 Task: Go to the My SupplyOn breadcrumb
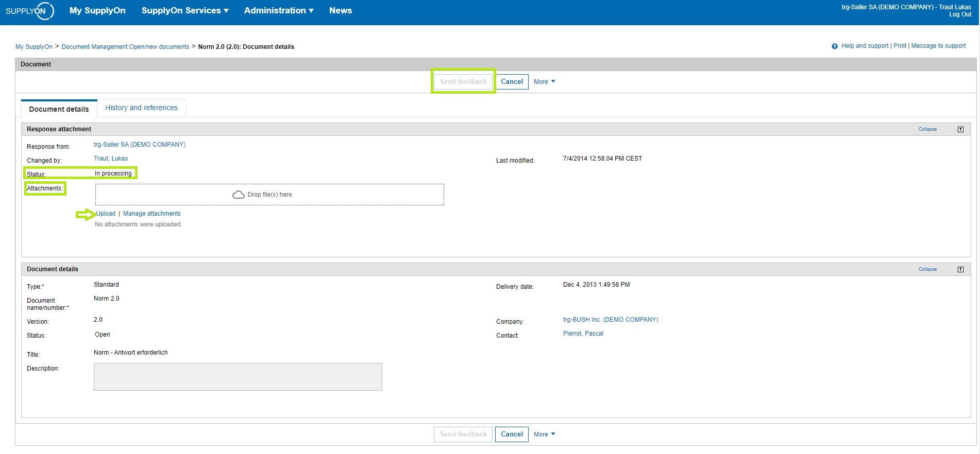(34, 47)
